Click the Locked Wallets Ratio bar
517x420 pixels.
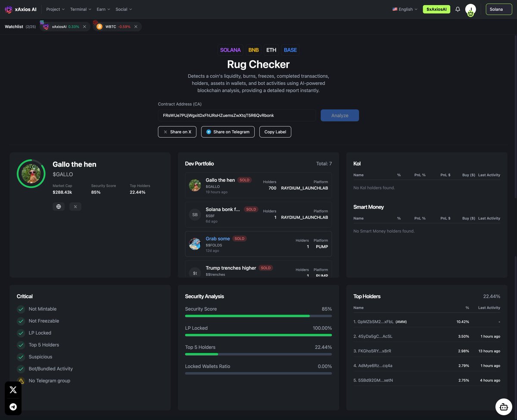click(x=258, y=373)
